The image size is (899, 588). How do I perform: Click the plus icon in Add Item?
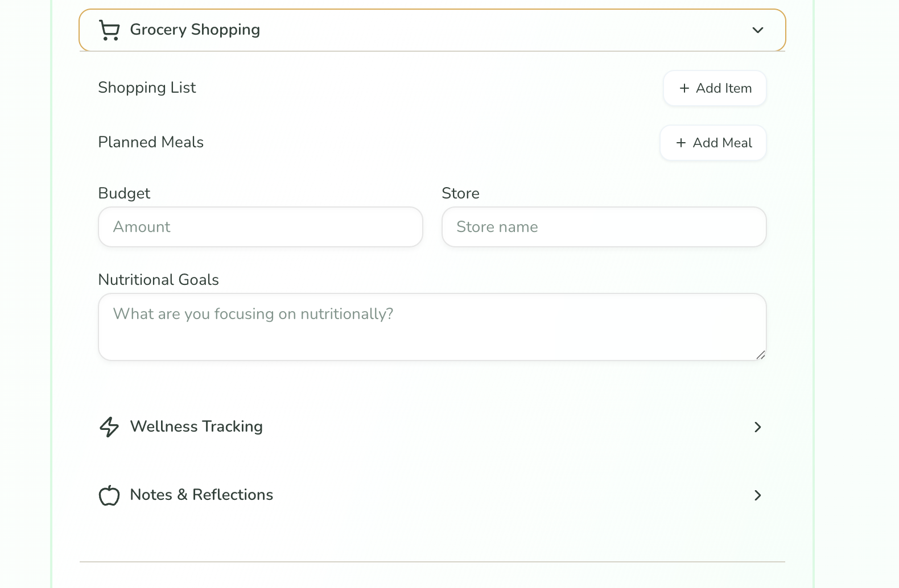click(x=684, y=88)
